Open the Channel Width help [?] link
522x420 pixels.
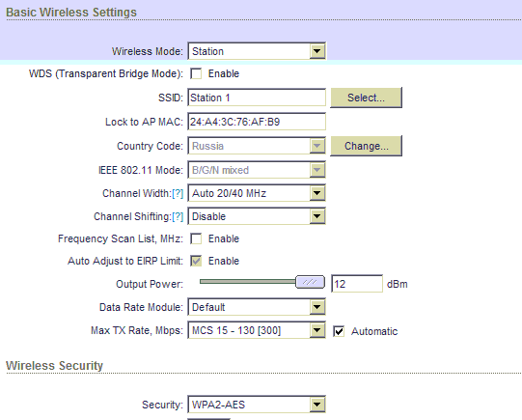pos(178,193)
